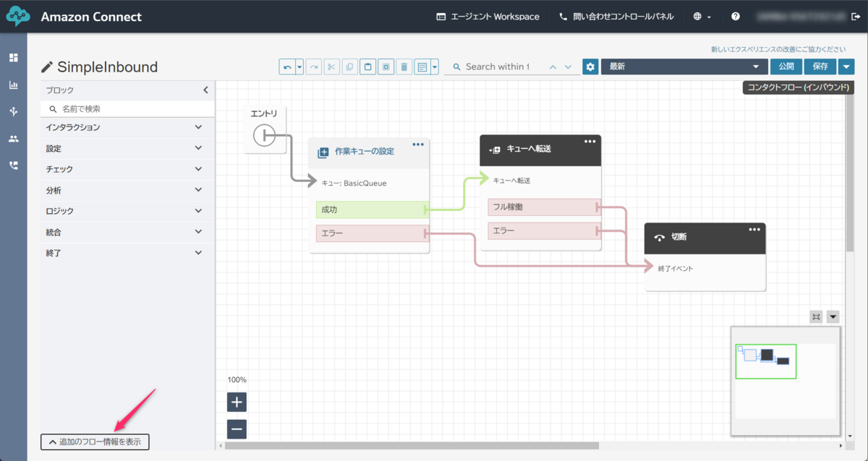Select the 切断 block header
Image resolution: width=868 pixels, height=461 pixels.
pyautogui.click(x=705, y=237)
